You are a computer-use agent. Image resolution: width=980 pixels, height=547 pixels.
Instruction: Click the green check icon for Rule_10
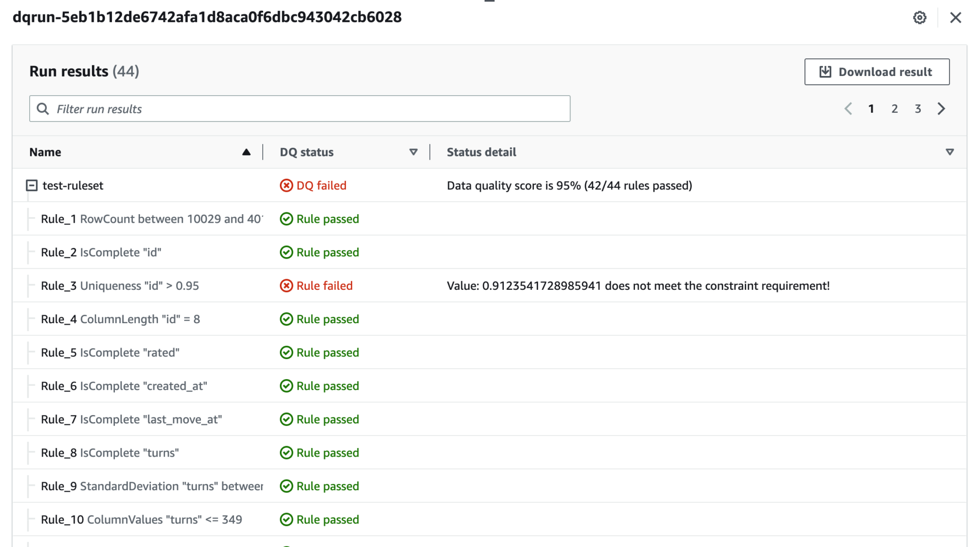point(286,519)
